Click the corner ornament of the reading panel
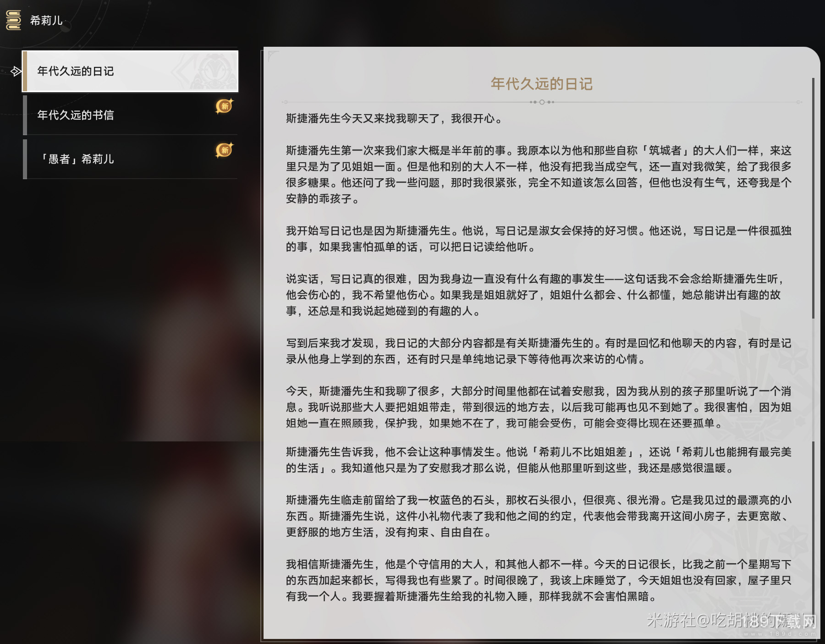Image resolution: width=825 pixels, height=644 pixels. tap(273, 55)
